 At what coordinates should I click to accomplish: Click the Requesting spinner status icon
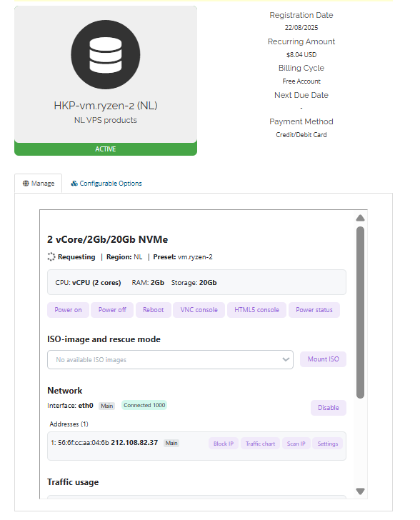pyautogui.click(x=51, y=256)
